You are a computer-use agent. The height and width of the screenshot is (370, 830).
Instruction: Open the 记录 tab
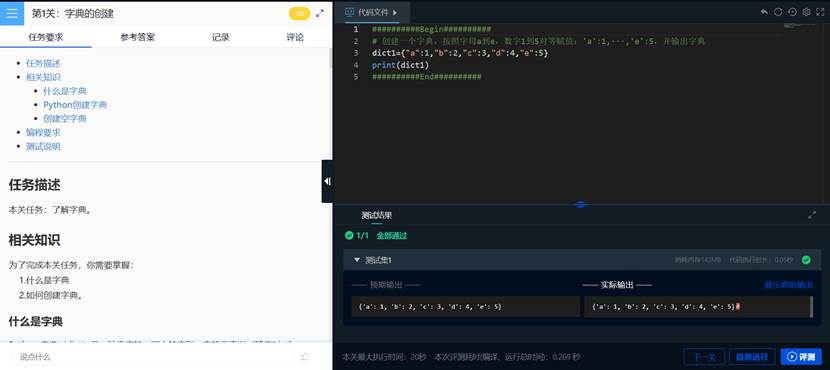pyautogui.click(x=220, y=37)
